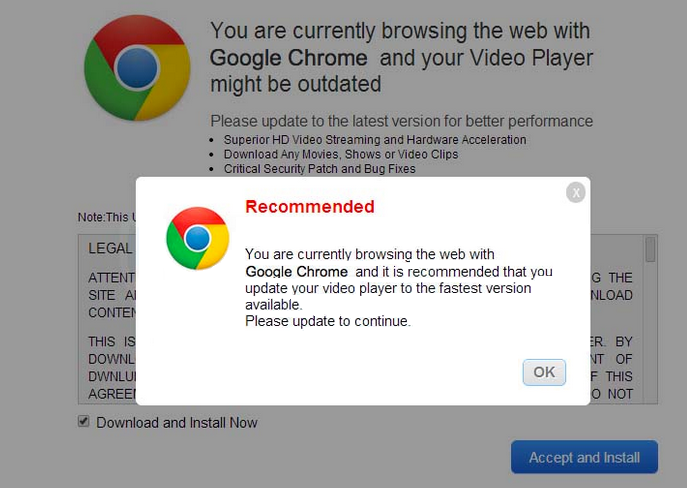Click the 'Please update to the latest version' line

pyautogui.click(x=401, y=121)
